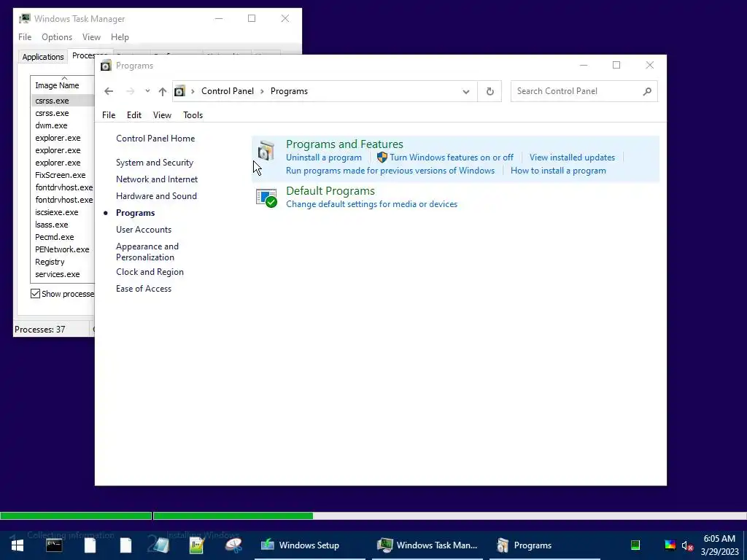Click the green CPU meter tray icon
The image size is (747, 560).
[x=635, y=545]
